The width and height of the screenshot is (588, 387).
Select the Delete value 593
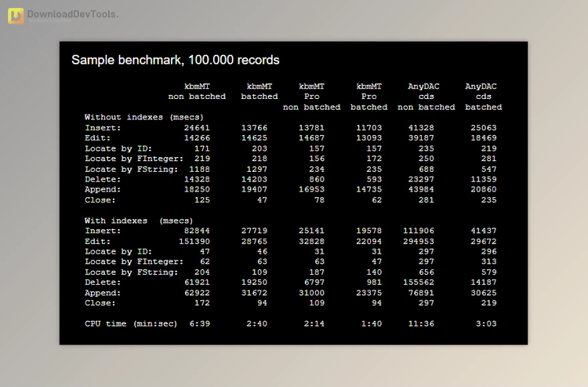pyautogui.click(x=374, y=180)
